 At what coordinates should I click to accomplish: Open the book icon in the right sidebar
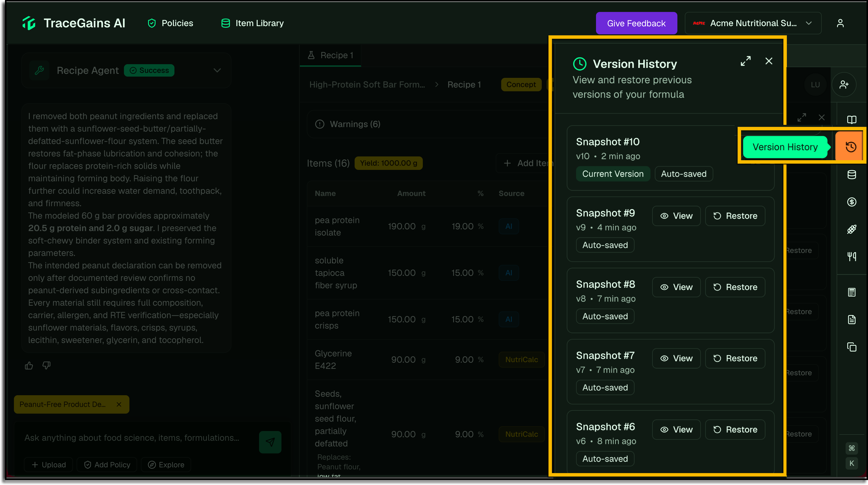click(x=852, y=120)
